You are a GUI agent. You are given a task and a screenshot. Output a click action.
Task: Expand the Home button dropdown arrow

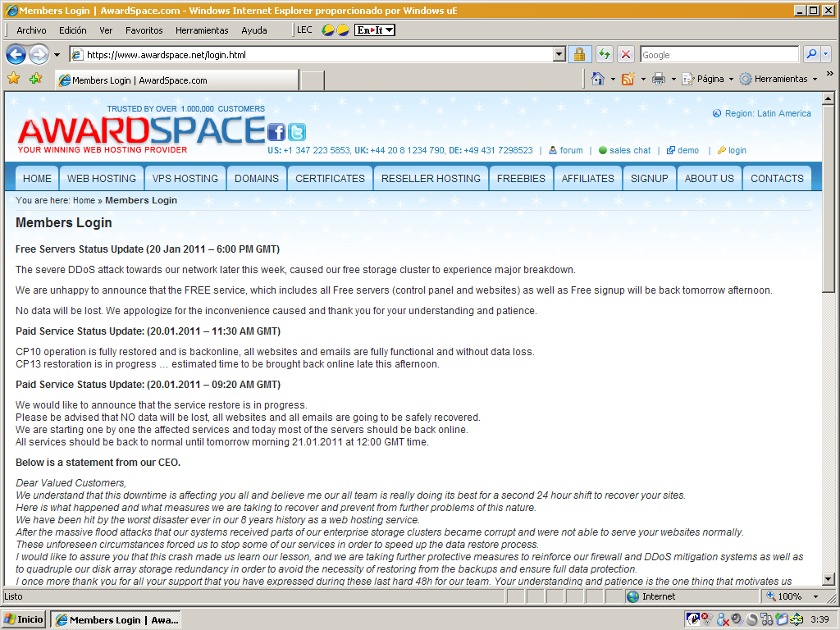pos(613,80)
